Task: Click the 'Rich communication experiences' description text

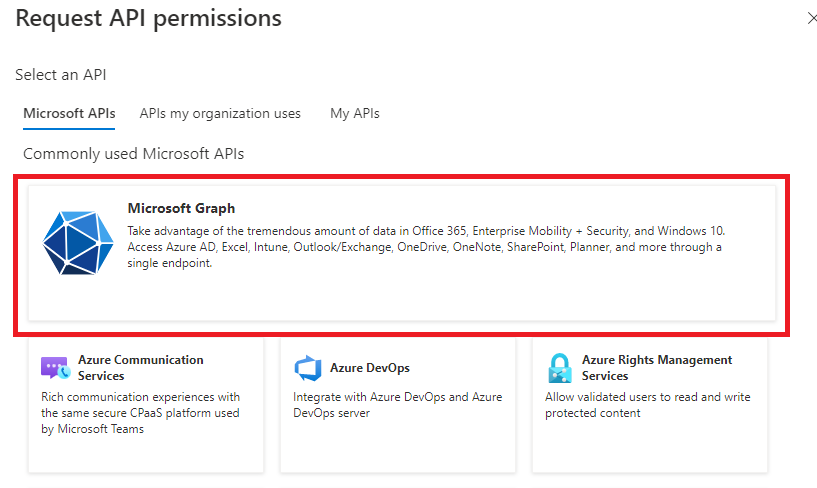Action: (140, 413)
